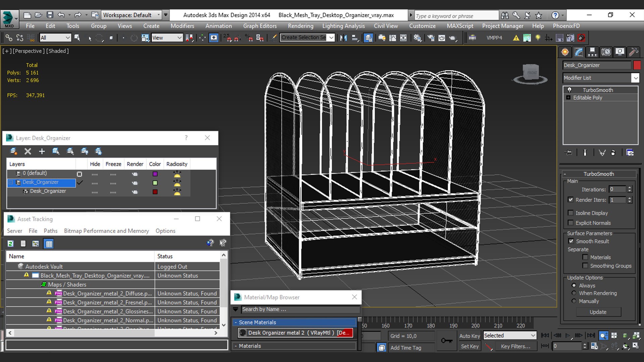
Task: Click the Undo arrow icon
Action: [x=61, y=15]
